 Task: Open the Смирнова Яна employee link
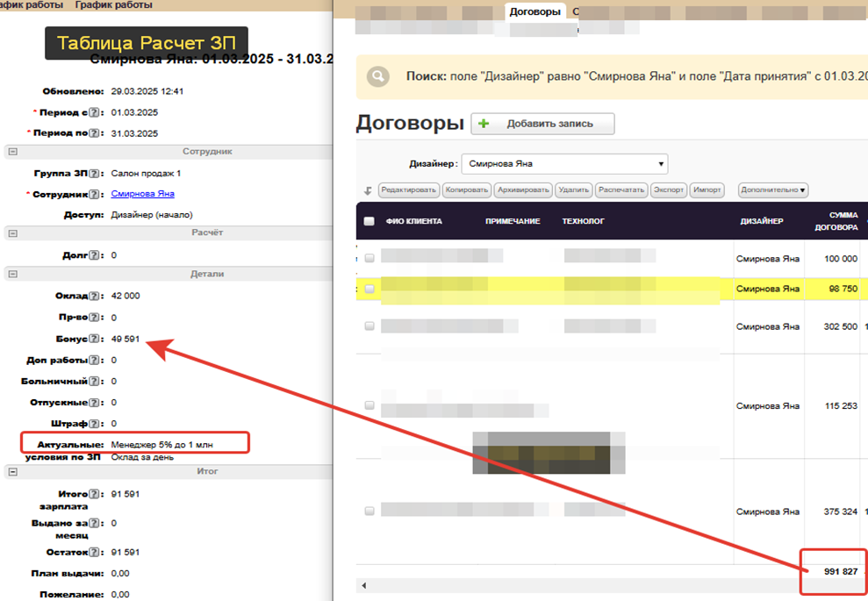pos(142,194)
